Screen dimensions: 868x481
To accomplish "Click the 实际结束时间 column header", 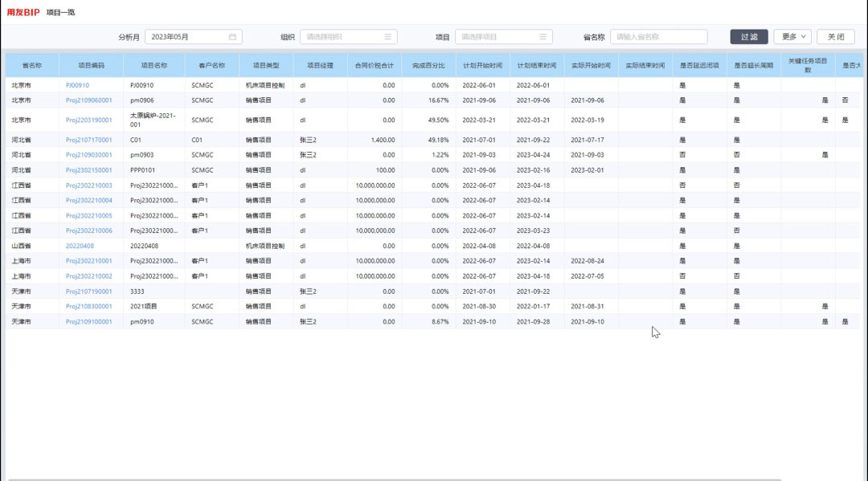I will coord(645,65).
